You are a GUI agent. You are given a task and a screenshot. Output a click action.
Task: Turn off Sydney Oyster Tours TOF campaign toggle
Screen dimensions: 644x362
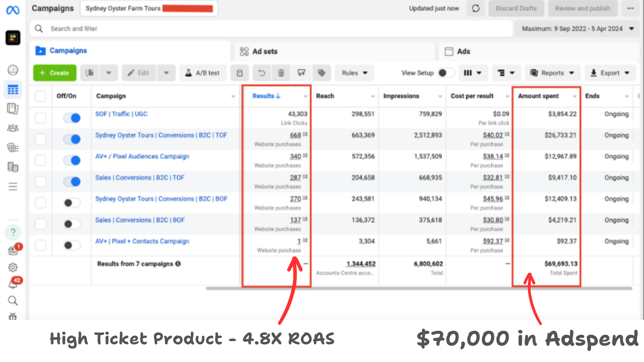(72, 139)
